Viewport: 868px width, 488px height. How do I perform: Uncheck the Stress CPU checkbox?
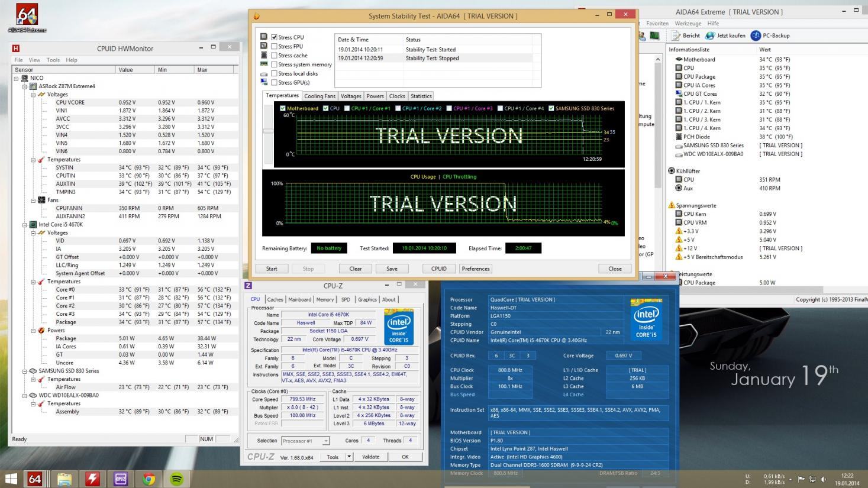[274, 37]
